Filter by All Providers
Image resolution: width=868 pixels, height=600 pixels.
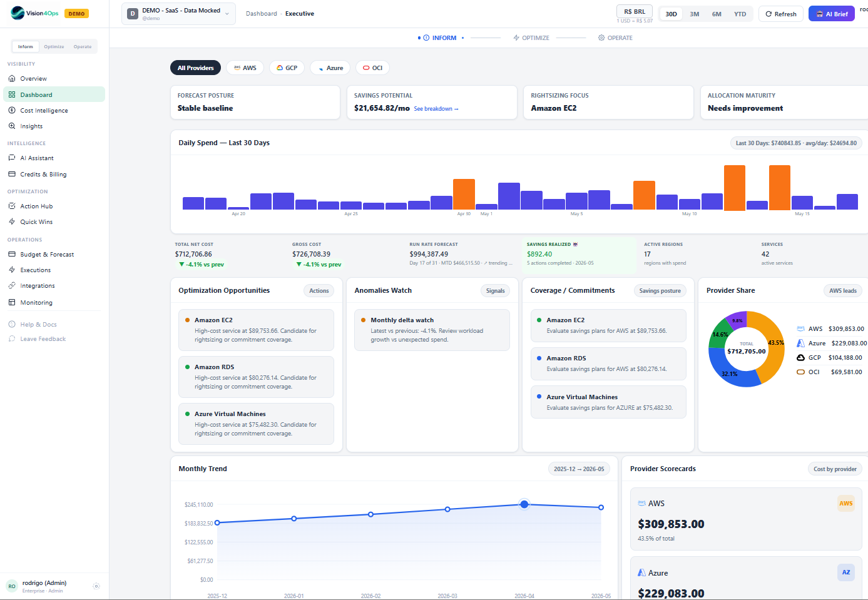point(195,68)
